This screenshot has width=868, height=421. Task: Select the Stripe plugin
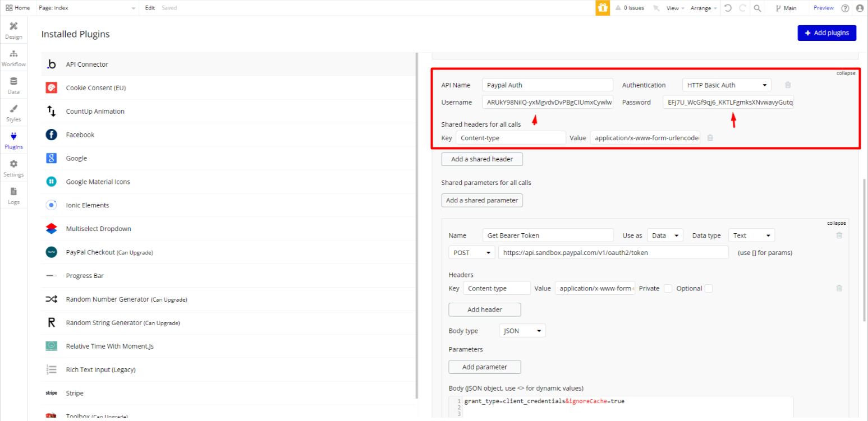pyautogui.click(x=228, y=394)
